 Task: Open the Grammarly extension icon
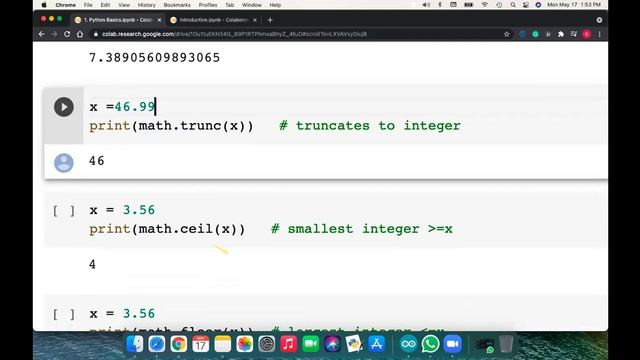tap(535, 34)
